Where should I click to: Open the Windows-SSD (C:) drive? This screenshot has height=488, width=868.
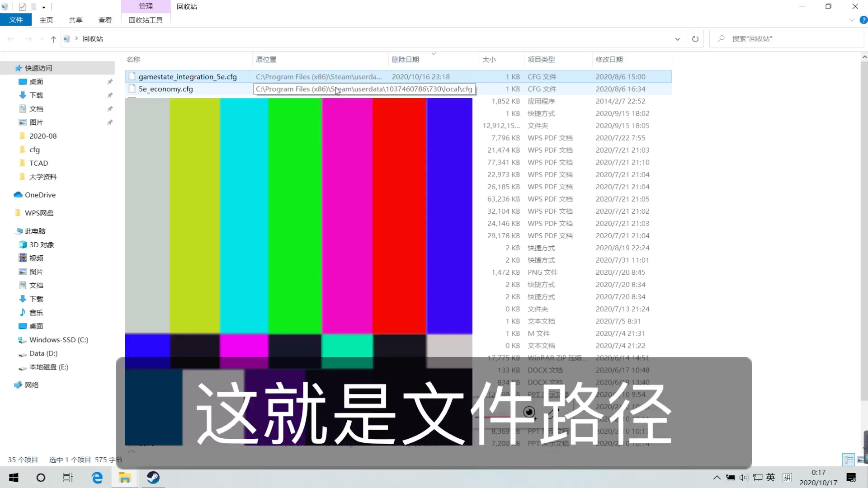click(x=58, y=340)
